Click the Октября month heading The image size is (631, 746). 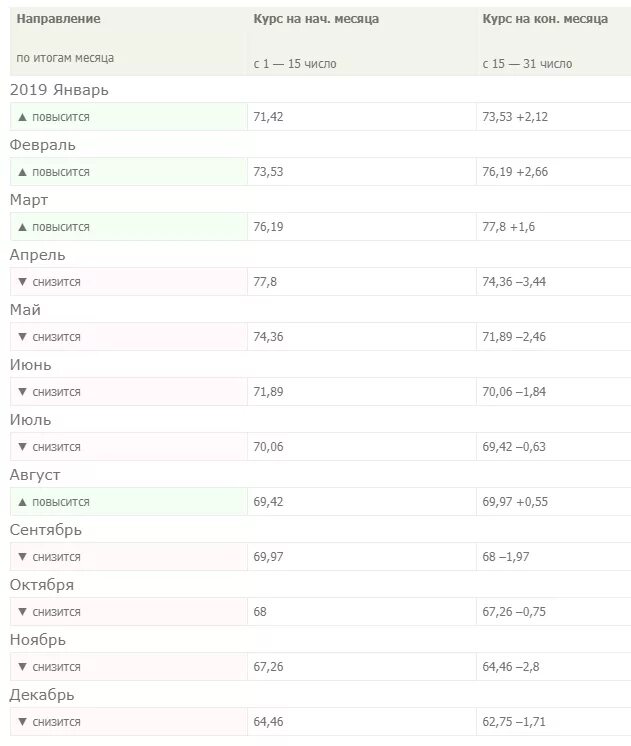42,585
